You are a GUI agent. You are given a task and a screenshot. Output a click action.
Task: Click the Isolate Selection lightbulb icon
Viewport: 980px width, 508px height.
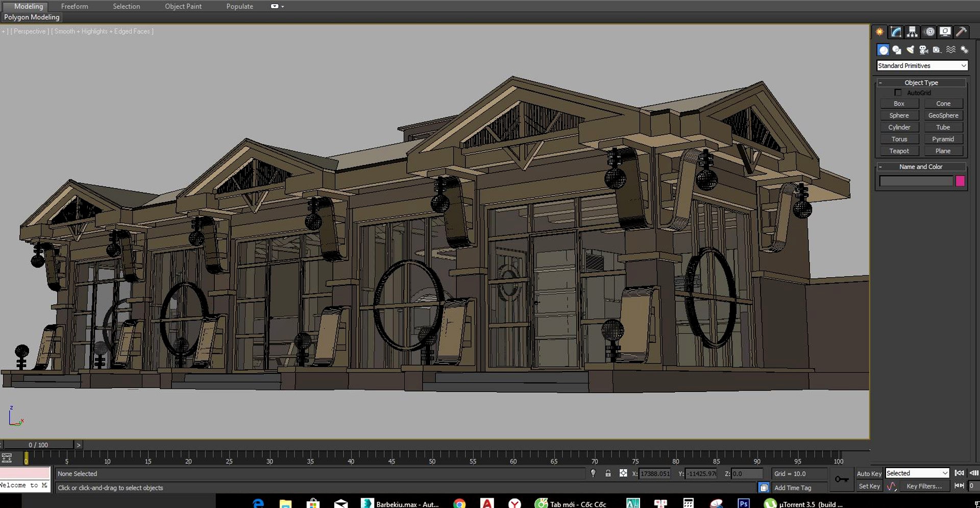(593, 473)
